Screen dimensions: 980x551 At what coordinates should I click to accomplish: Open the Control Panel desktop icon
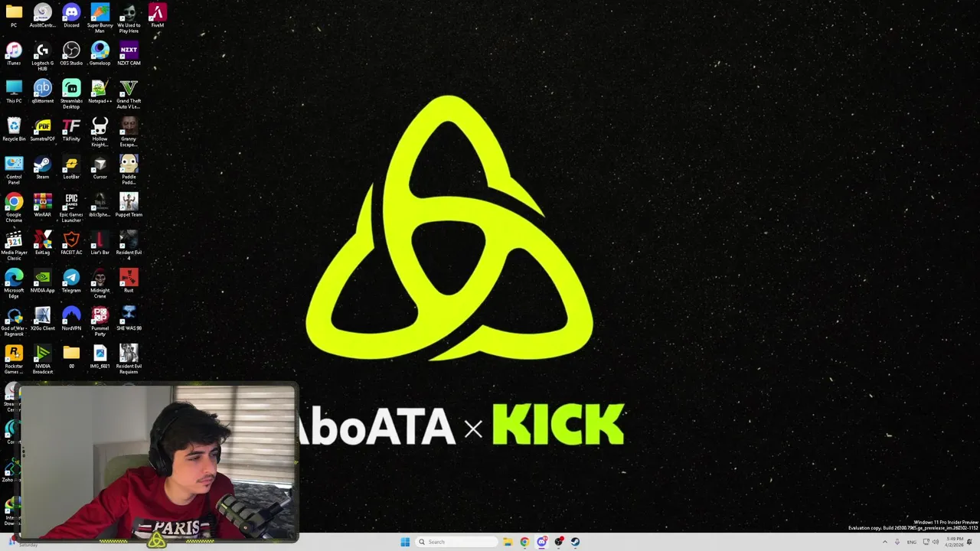click(14, 170)
